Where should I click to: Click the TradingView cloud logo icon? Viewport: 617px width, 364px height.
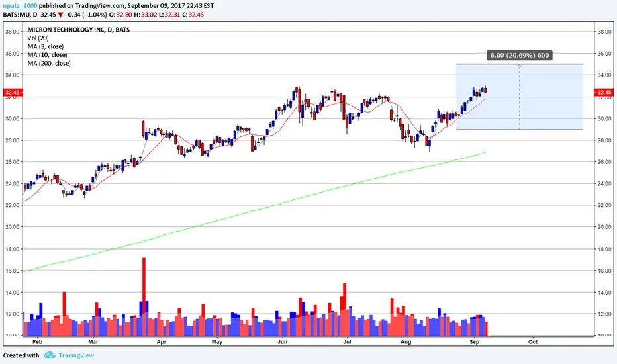click(49, 355)
